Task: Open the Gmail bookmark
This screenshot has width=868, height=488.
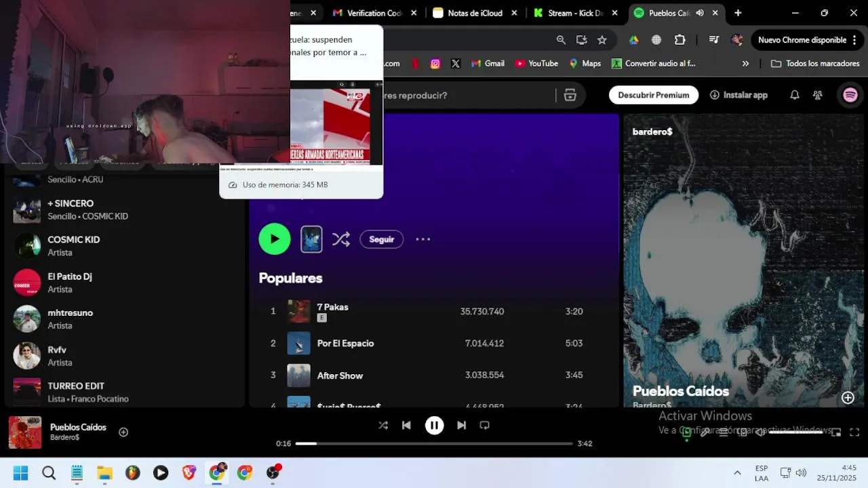Action: click(x=487, y=63)
